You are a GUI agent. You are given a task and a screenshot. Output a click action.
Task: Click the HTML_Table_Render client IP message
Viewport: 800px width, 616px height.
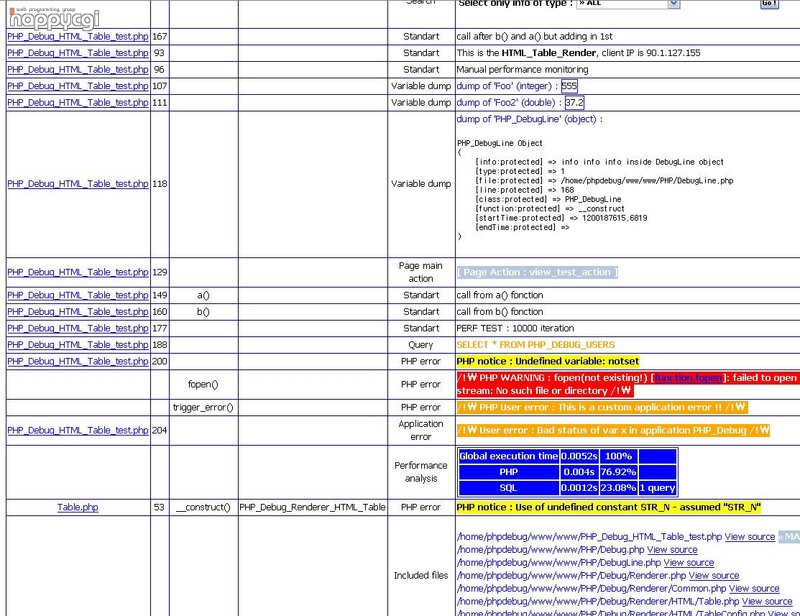[579, 53]
